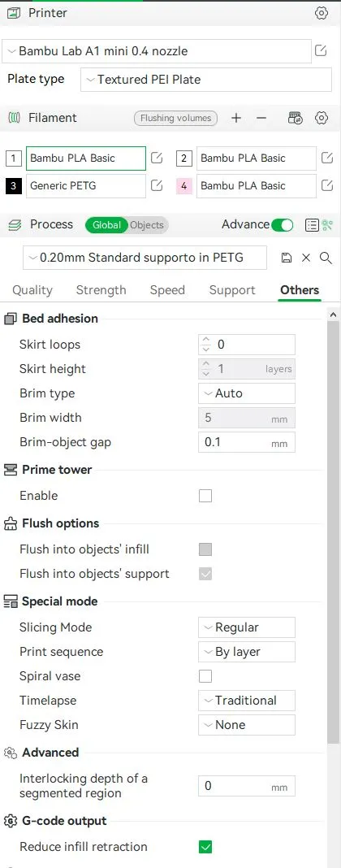Add a new filament with plus icon
341x868 pixels.
tap(236, 118)
